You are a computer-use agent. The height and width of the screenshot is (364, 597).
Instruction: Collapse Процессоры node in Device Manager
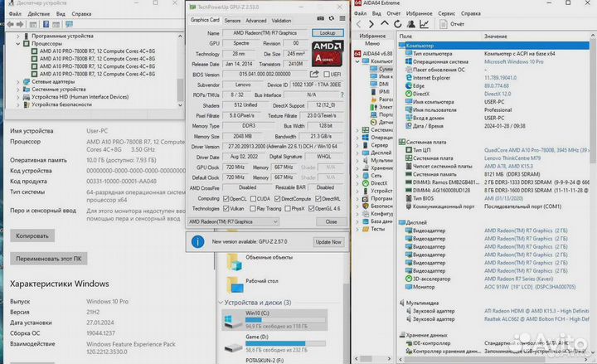coord(18,43)
